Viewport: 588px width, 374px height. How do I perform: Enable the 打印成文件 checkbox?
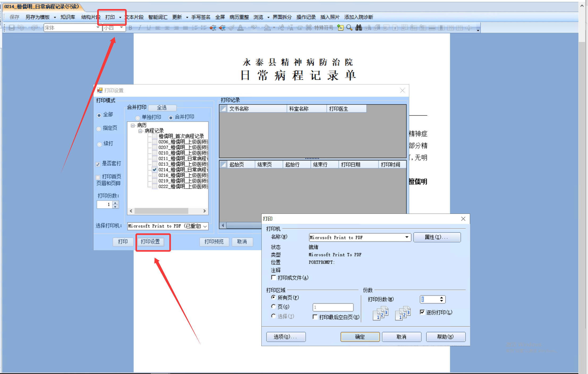pyautogui.click(x=273, y=278)
